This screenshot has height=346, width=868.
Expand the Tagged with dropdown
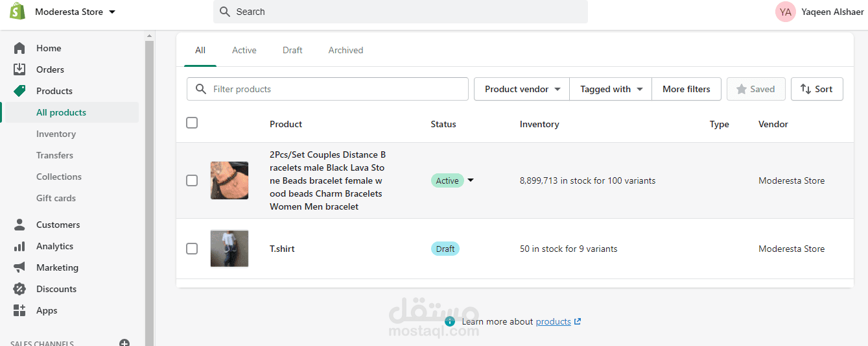[611, 89]
